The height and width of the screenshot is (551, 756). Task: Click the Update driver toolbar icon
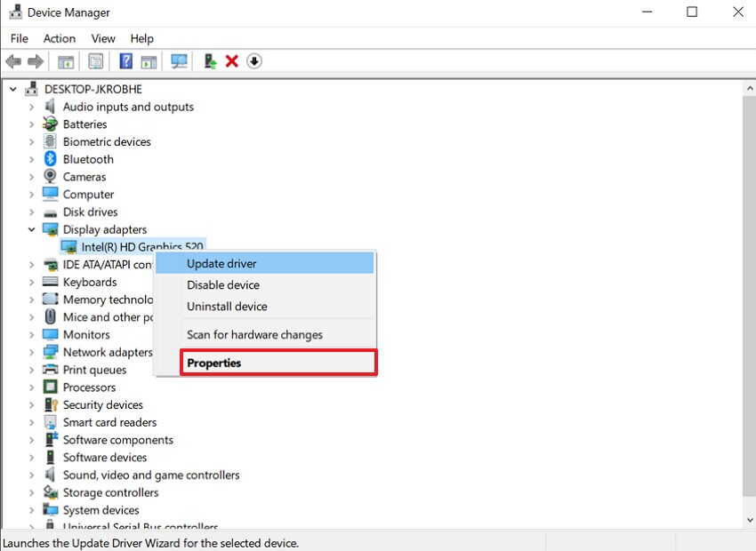point(209,60)
